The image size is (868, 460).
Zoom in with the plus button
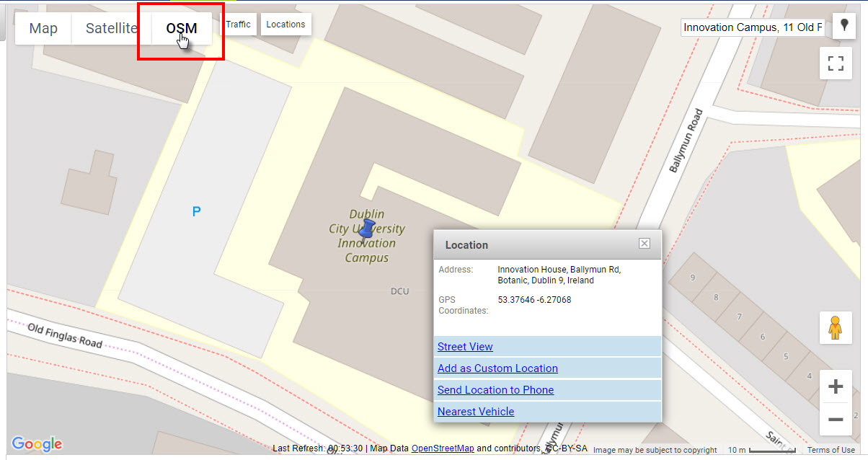point(836,387)
